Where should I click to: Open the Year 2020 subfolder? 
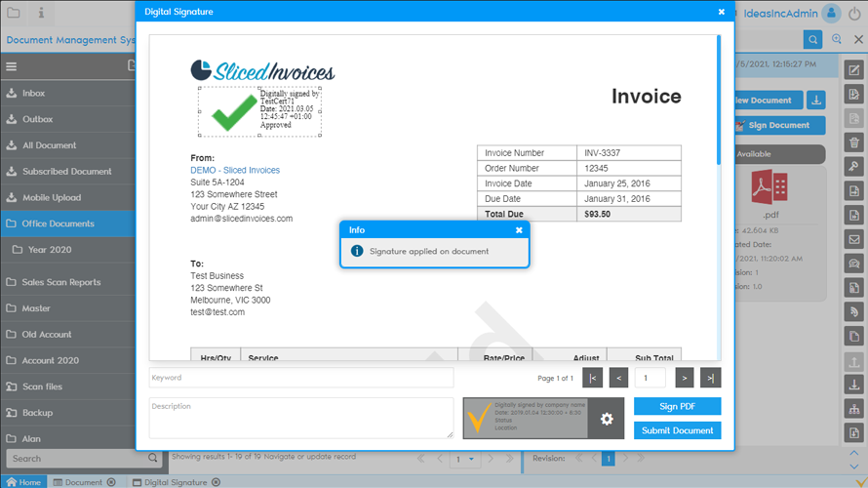pos(67,250)
